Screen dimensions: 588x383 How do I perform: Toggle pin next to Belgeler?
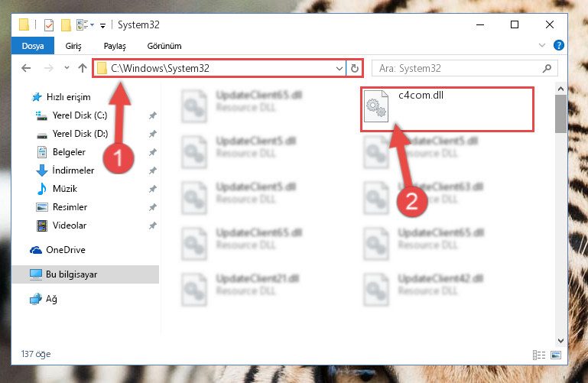(x=152, y=152)
